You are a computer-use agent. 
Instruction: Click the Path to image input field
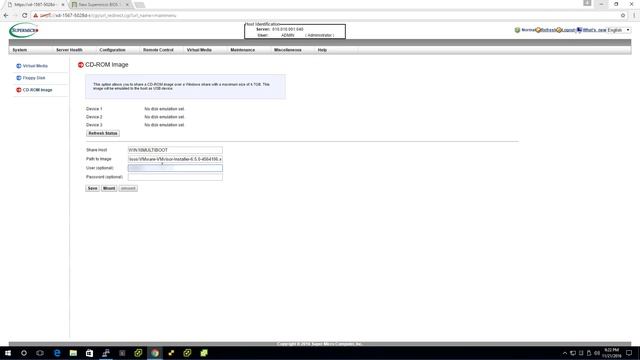[x=175, y=159]
